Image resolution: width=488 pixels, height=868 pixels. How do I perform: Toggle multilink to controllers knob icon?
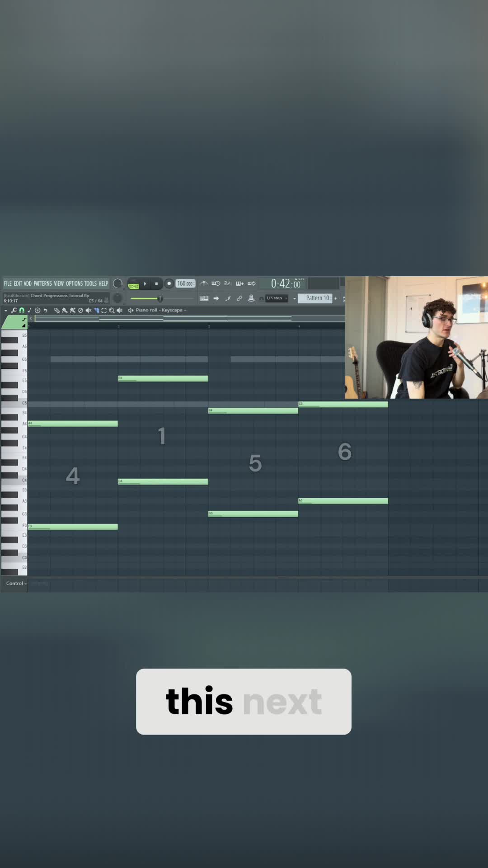pos(251,298)
